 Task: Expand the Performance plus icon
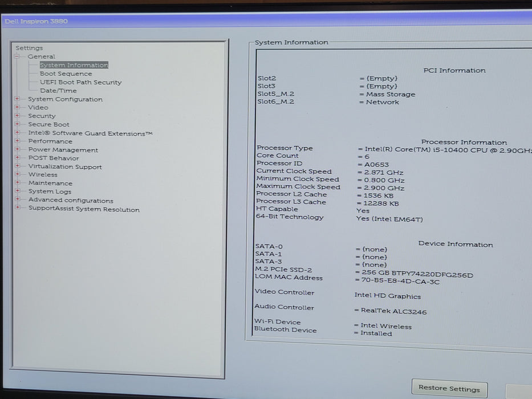[x=17, y=141]
